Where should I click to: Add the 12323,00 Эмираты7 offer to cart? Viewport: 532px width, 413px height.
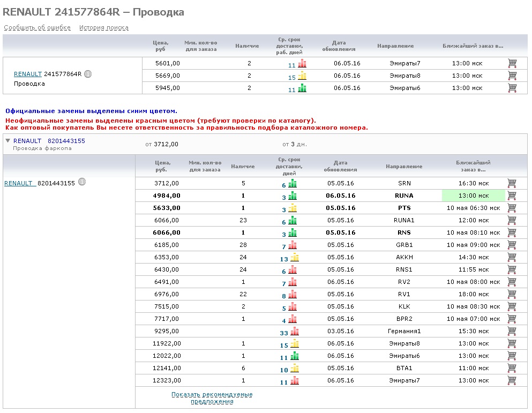512,380
